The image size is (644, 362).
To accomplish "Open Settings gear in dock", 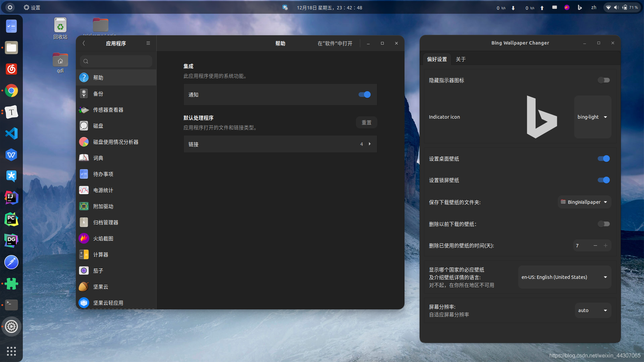I will click(x=11, y=326).
